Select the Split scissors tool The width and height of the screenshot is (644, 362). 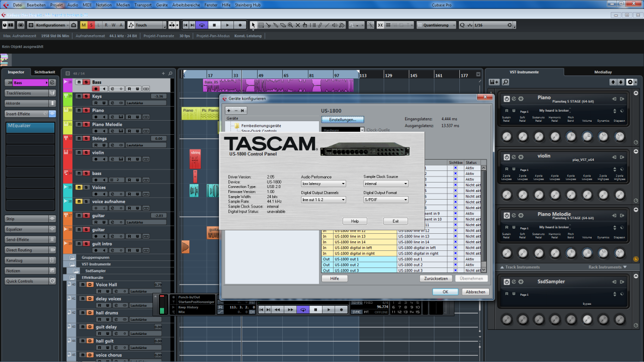268,25
